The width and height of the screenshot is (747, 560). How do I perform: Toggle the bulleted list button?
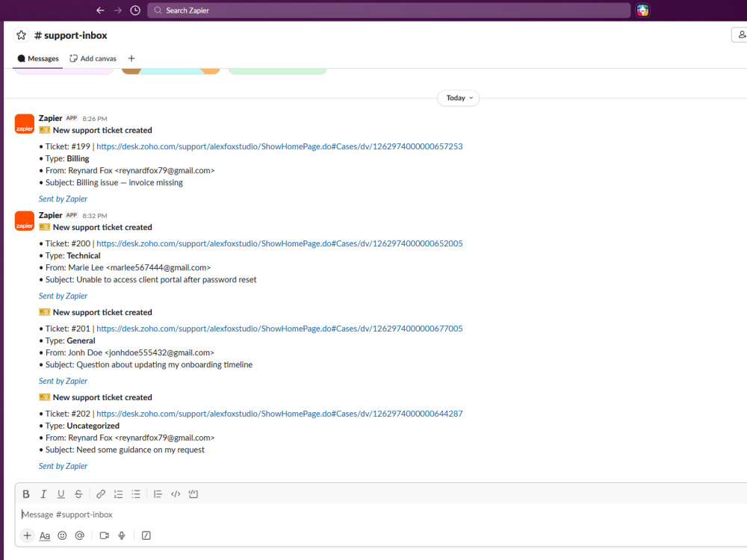coord(136,494)
